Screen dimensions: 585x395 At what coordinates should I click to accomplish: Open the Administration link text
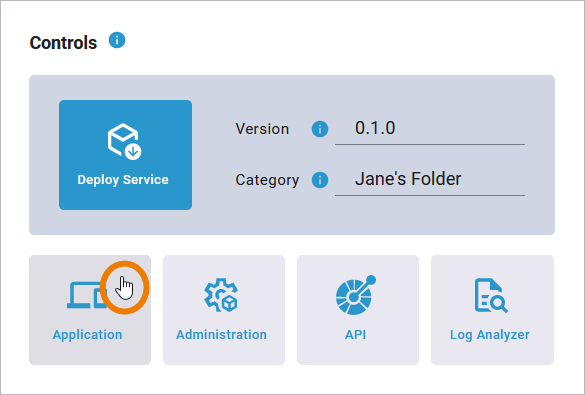pos(222,335)
